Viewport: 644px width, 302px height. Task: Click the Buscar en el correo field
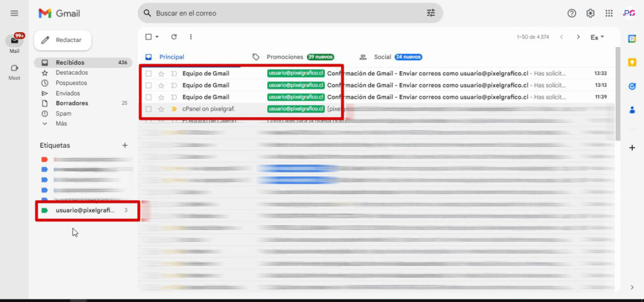283,13
